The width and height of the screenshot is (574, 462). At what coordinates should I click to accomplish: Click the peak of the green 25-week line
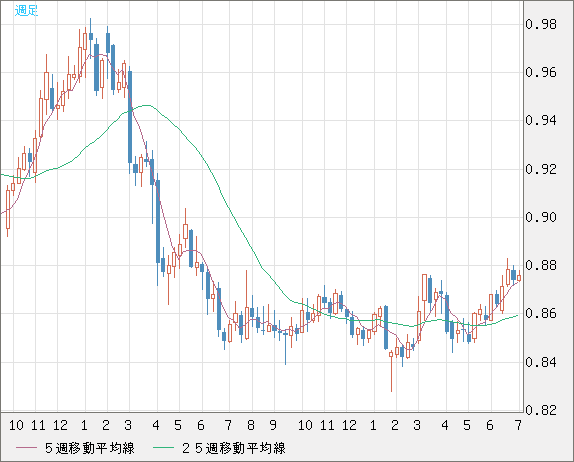pyautogui.click(x=147, y=105)
